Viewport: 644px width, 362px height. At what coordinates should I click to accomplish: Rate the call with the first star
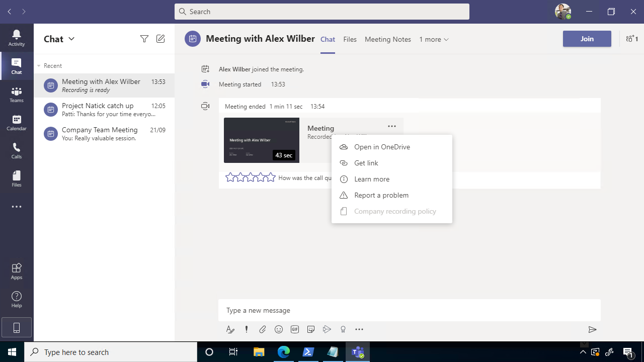click(230, 177)
